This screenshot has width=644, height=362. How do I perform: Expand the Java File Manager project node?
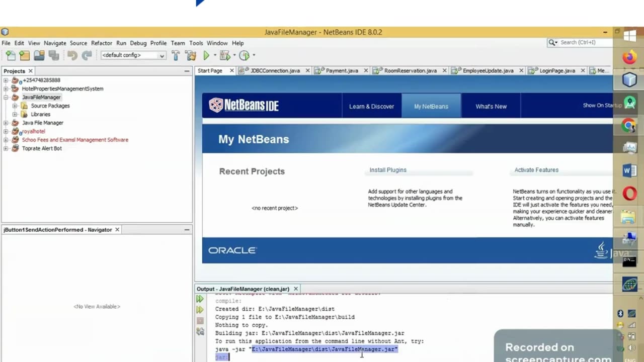pyautogui.click(x=6, y=123)
